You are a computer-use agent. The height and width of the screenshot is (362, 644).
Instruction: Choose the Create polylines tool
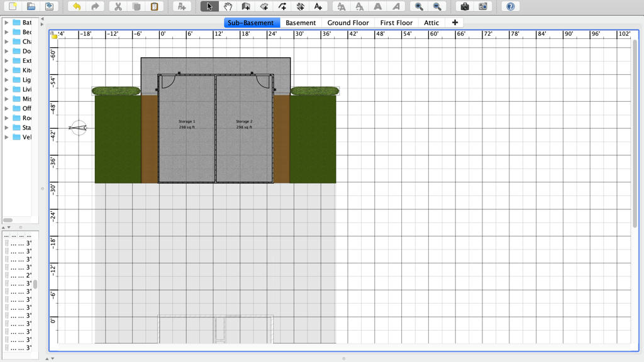282,6
